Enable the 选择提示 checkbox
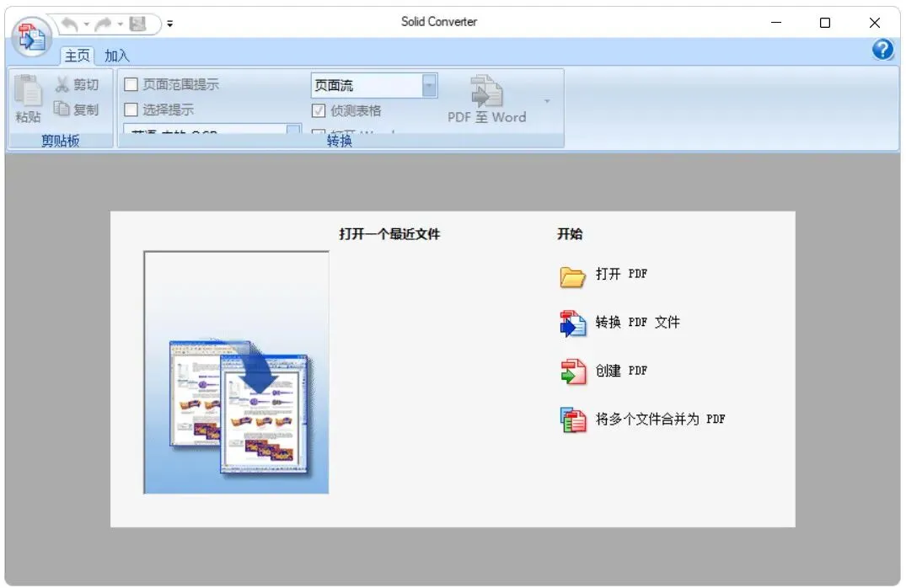This screenshot has width=906, height=588. pyautogui.click(x=131, y=110)
